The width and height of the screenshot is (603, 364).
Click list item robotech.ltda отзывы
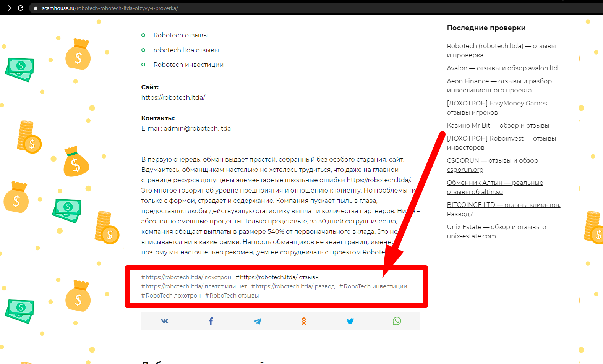coord(186,50)
